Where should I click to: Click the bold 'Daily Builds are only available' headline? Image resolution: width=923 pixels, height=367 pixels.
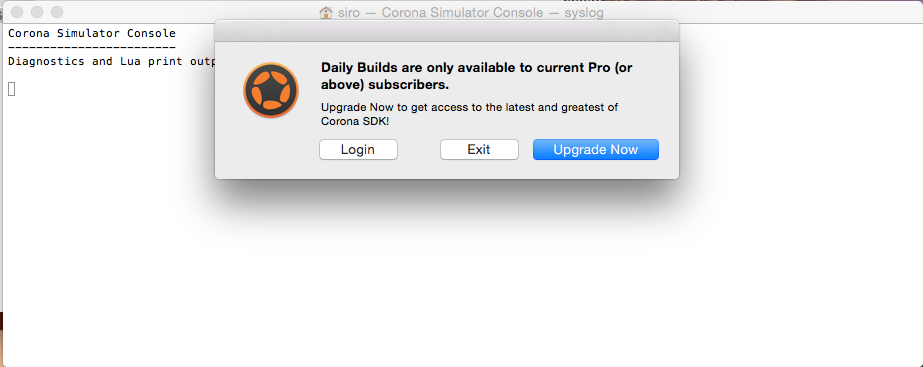tap(477, 76)
